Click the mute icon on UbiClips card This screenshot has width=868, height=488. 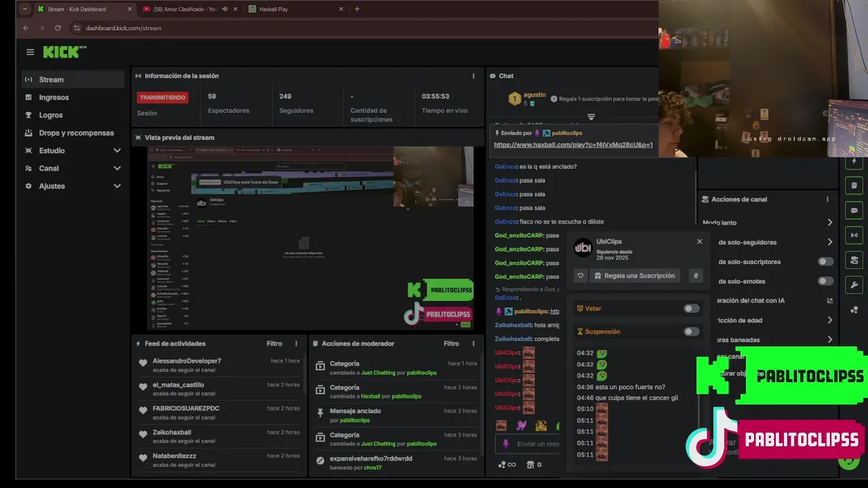point(695,276)
